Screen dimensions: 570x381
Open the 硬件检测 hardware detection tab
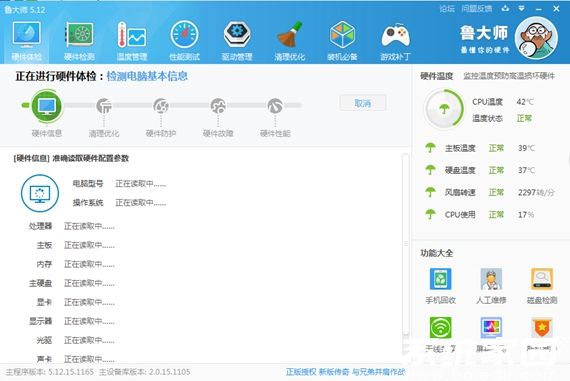pyautogui.click(x=79, y=41)
